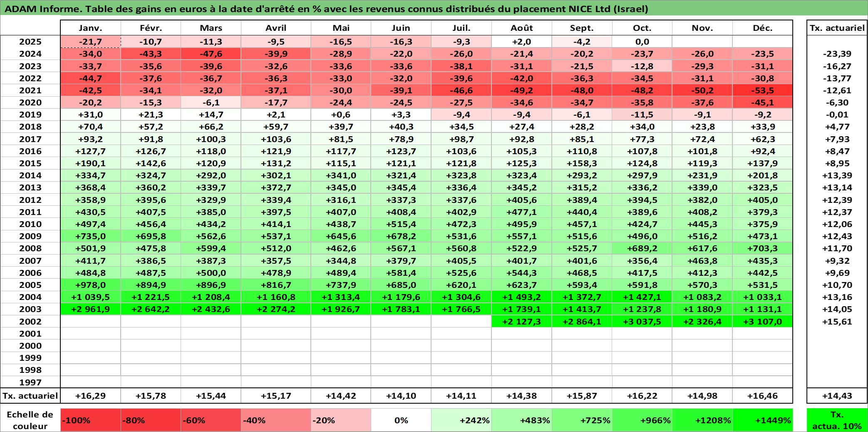Viewport: 868px width, 432px height.
Task: Click the +735,0 cell in January 2009
Action: [90, 236]
